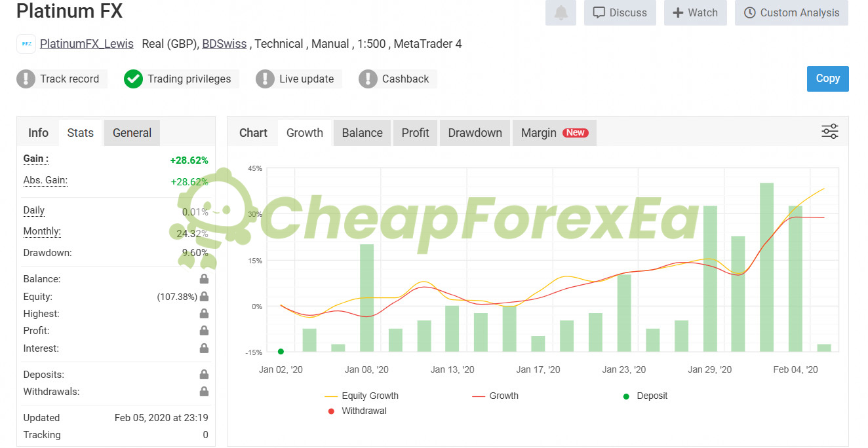This screenshot has width=868, height=448.
Task: Open the Drawdown chart tab
Action: click(x=475, y=133)
